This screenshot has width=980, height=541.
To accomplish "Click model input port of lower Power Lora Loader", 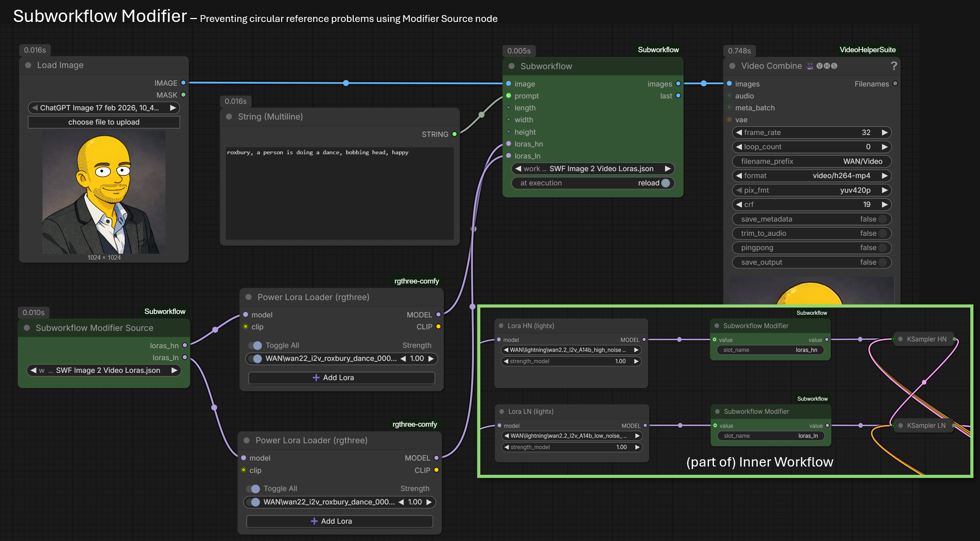I will pyautogui.click(x=243, y=458).
